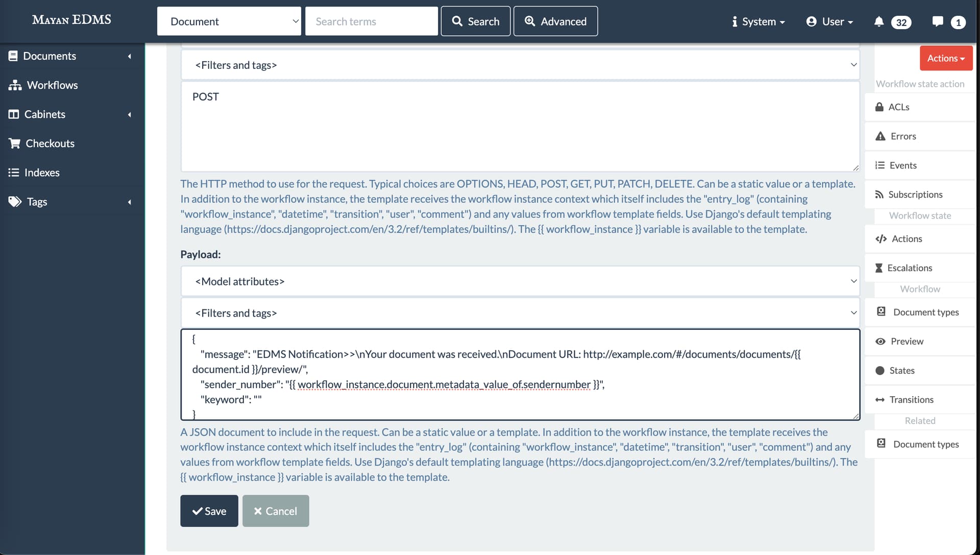Image resolution: width=980 pixels, height=555 pixels.
Task: Click the Preview eye icon
Action: 880,342
